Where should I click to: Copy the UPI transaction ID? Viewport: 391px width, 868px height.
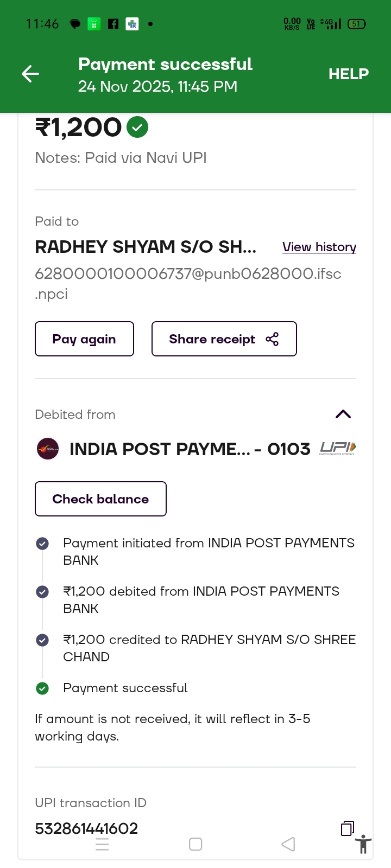click(x=348, y=828)
